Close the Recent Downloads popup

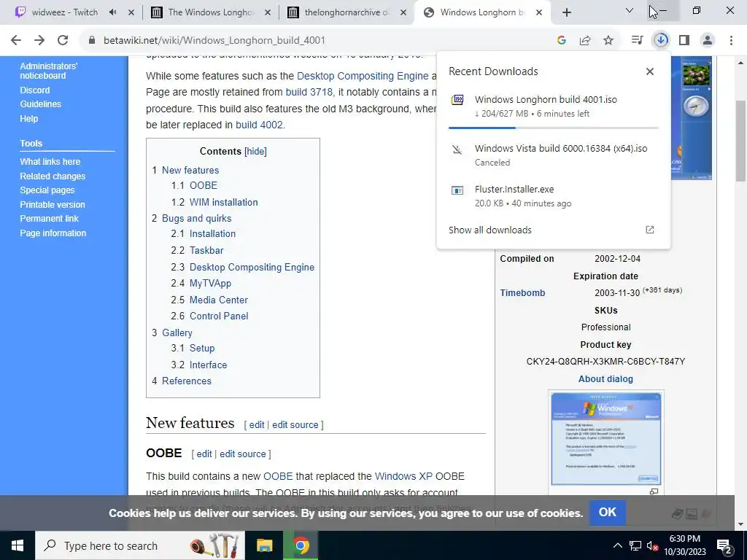coord(650,71)
